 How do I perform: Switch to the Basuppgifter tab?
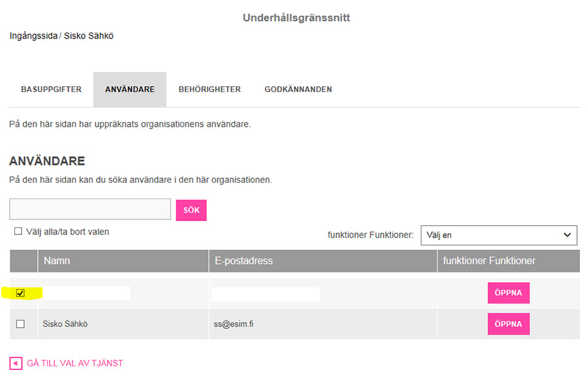[x=51, y=89]
